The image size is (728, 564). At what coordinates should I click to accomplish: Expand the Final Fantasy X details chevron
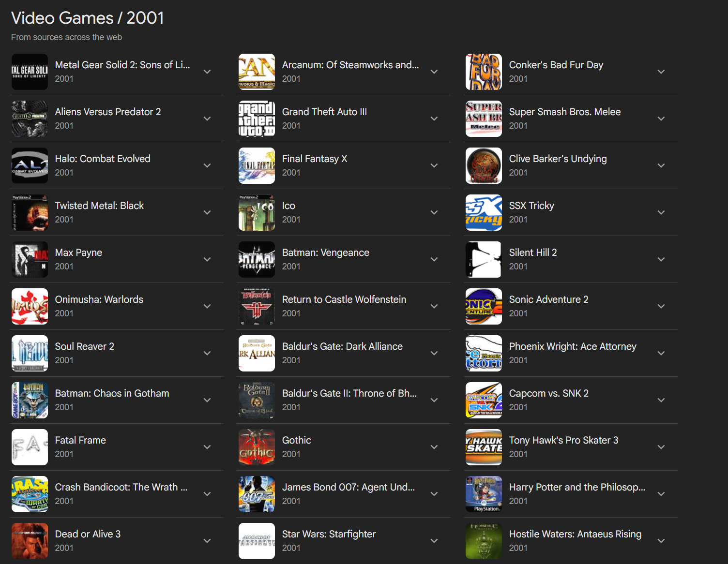click(434, 165)
